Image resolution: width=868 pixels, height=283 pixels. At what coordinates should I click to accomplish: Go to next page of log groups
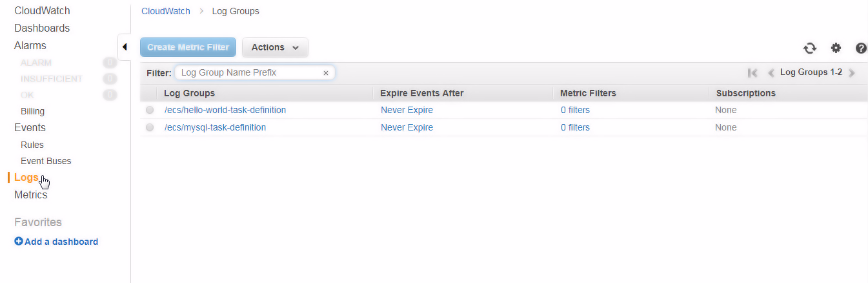pos(852,72)
